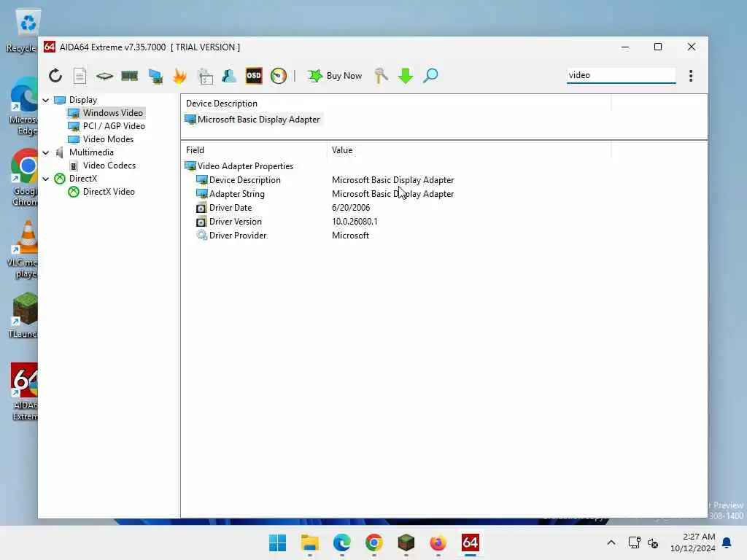Select the Video Adapter Properties group row
Screen dimensions: 747x560
tap(245, 166)
